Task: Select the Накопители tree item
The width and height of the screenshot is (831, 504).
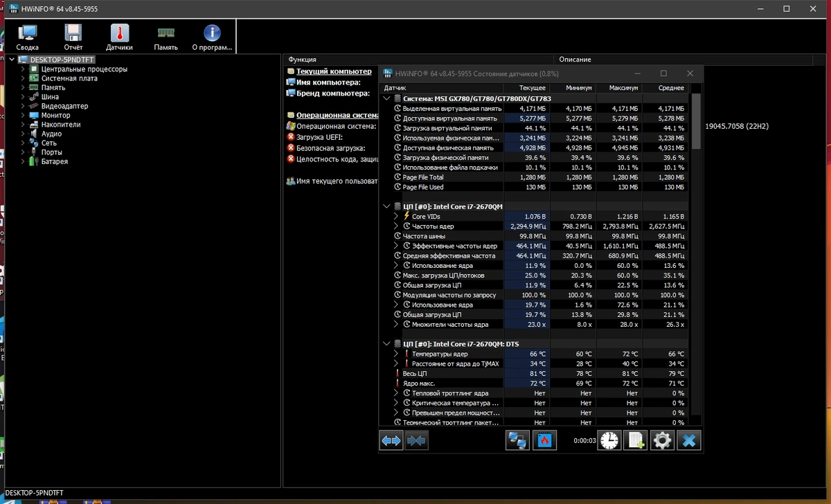Action: (61, 125)
